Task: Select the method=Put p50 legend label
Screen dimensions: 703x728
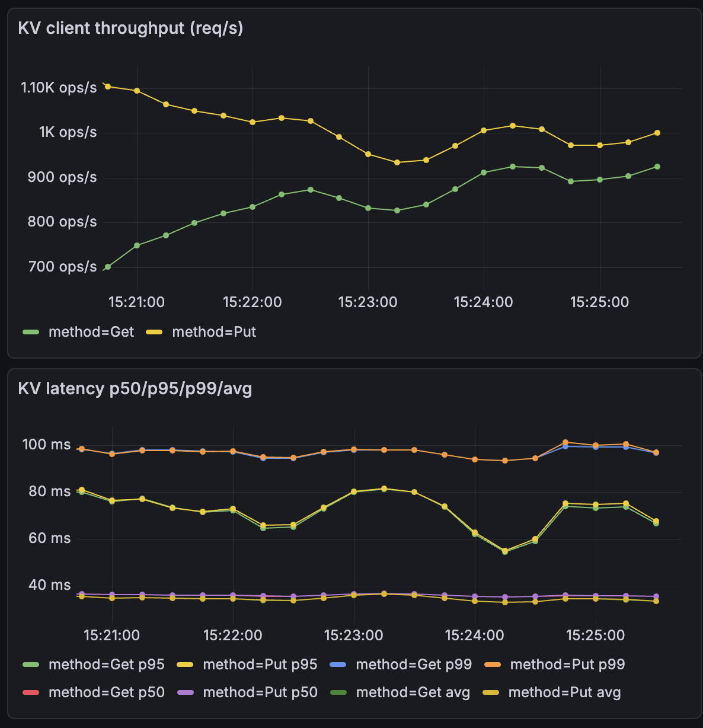Action: [x=260, y=692]
